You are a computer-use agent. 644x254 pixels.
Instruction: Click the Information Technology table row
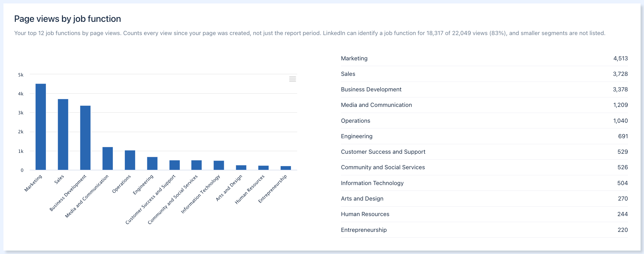pos(484,183)
